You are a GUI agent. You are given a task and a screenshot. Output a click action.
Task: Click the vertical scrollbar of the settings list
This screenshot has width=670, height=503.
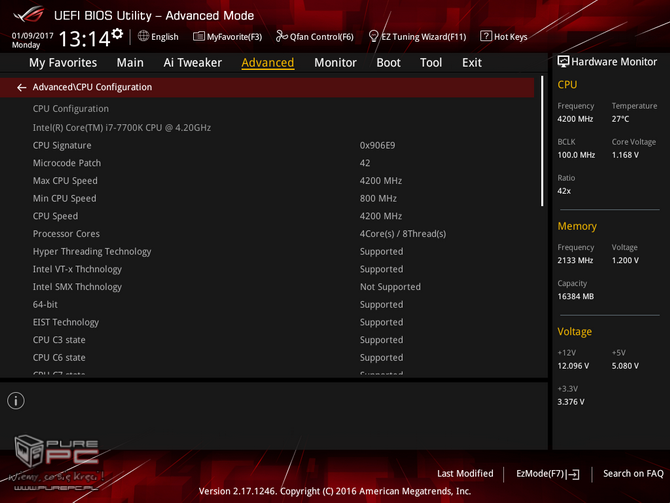[542, 141]
